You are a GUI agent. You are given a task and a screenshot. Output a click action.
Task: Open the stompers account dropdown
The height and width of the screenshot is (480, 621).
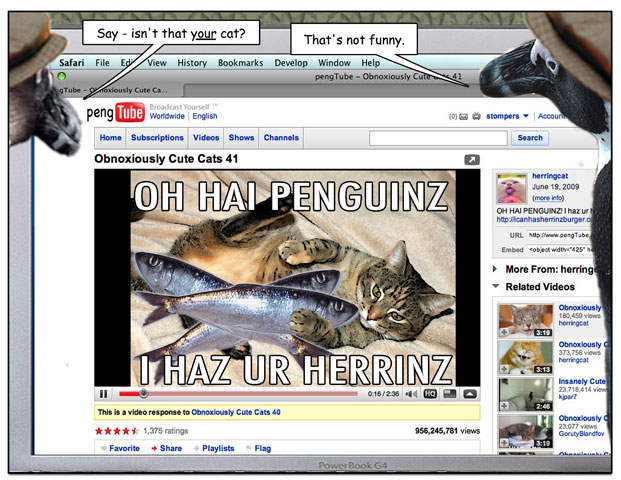pyautogui.click(x=508, y=116)
